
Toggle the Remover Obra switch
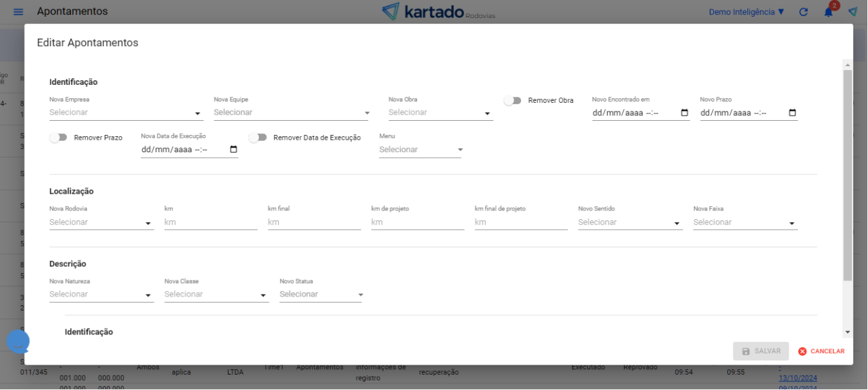click(512, 101)
